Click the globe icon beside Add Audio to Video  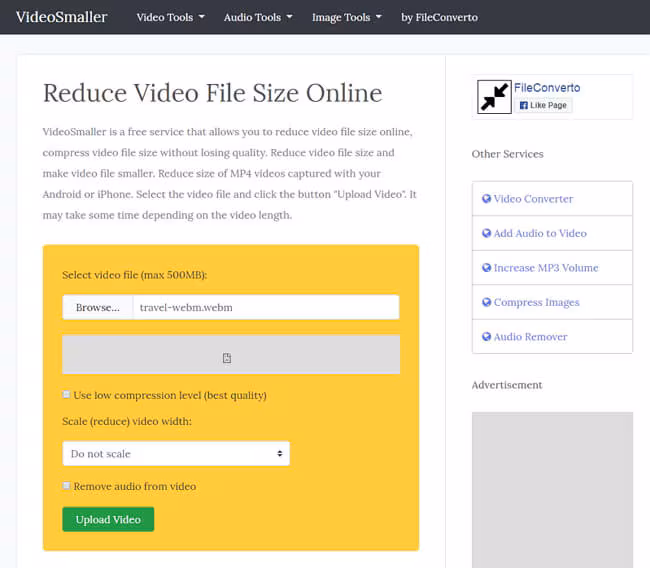[x=486, y=233]
